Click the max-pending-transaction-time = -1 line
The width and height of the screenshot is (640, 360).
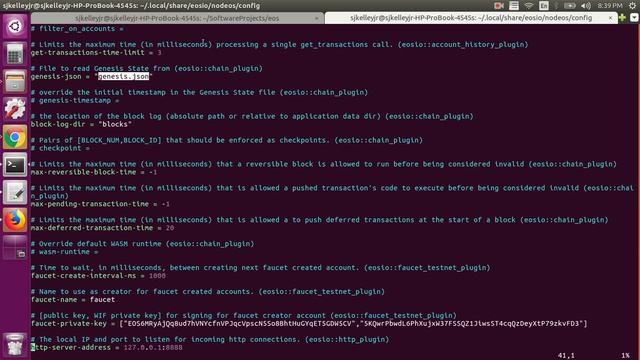[x=100, y=204]
